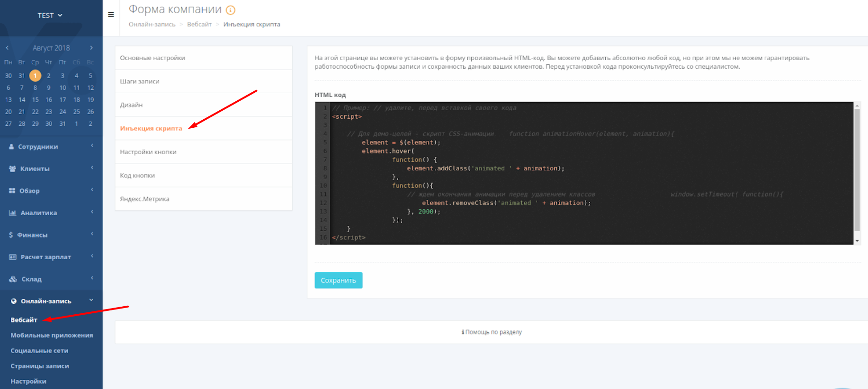Screen dimensions: 868x389
Task: Click the Сохранить button
Action: pyautogui.click(x=339, y=280)
